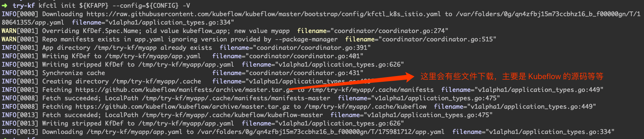Click the Synchronize cache log message
The image size is (644, 139).
click(73, 73)
